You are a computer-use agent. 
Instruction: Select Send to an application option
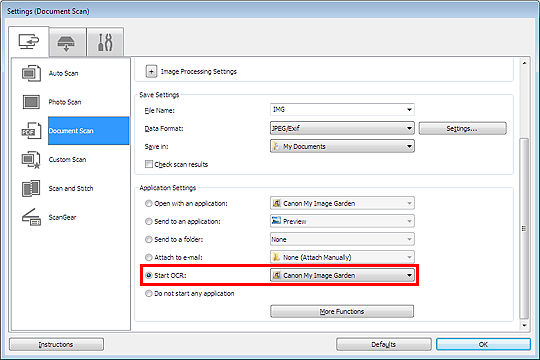[x=148, y=222]
